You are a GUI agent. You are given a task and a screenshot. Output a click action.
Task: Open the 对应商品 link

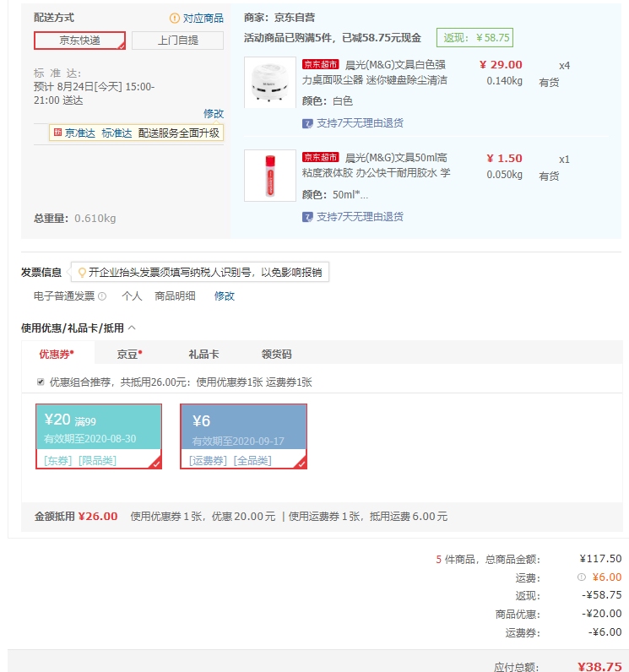click(x=203, y=18)
